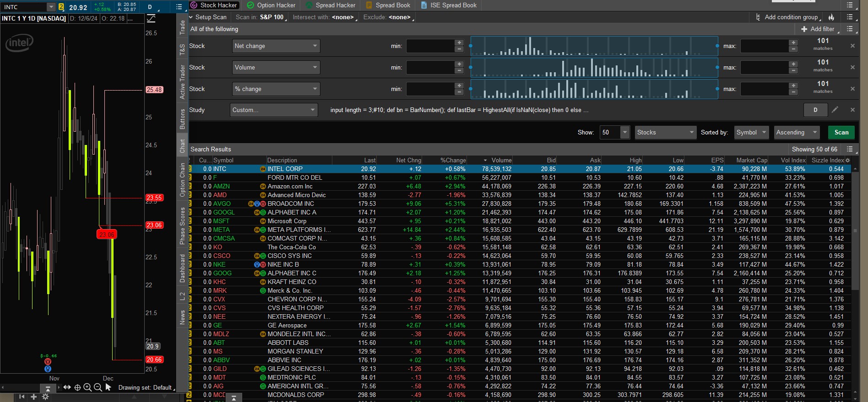The image size is (868, 402).
Task: Open the Active Trader side tab
Action: [x=182, y=82]
